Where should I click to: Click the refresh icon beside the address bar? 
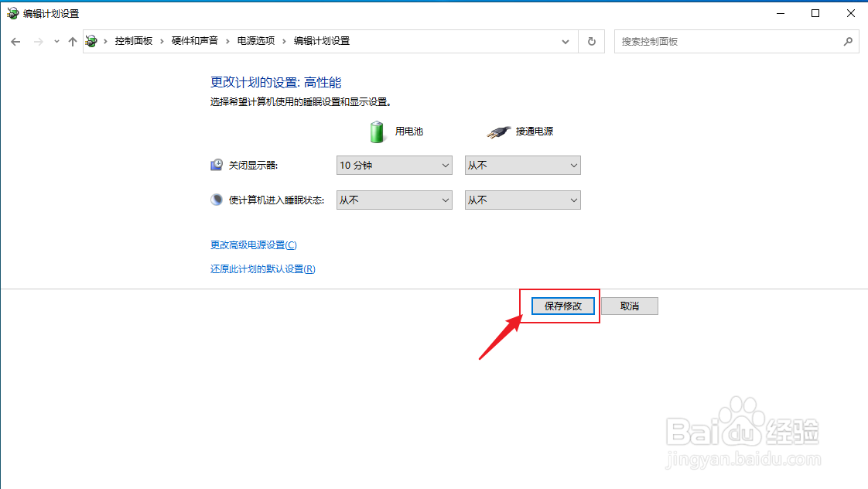[591, 41]
